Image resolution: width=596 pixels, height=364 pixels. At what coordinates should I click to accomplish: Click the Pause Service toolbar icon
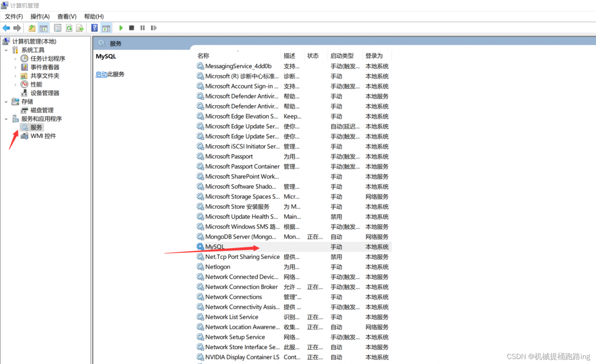(142, 28)
